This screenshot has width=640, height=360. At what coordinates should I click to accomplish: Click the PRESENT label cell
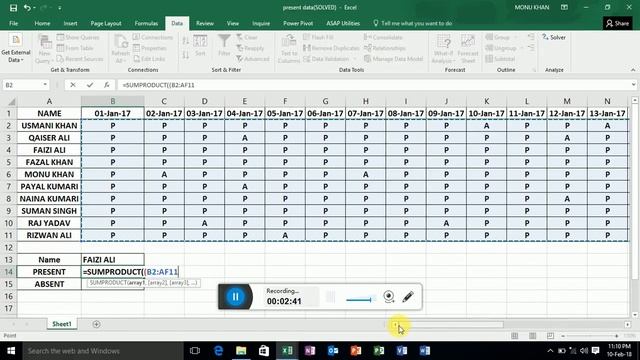[49, 272]
